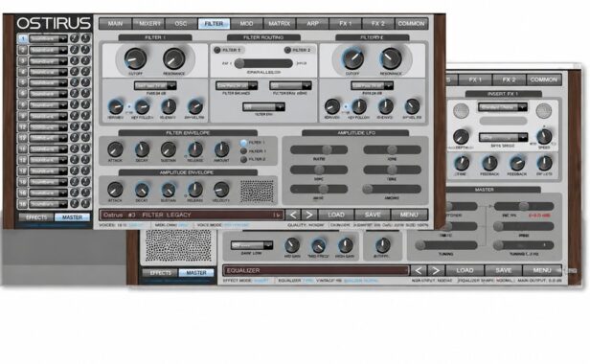Viewport: 590px width, 364px height.
Task: Click the Amplitude Envelope Release knob
Action: click(195, 190)
